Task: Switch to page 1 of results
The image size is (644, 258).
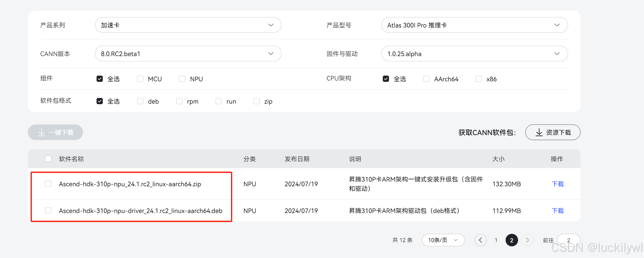Action: pyautogui.click(x=496, y=240)
